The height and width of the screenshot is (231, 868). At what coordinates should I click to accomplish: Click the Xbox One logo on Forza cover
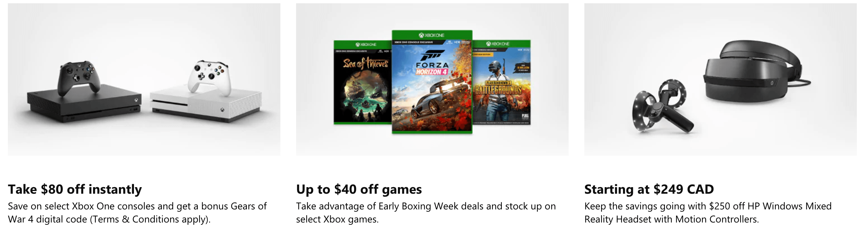432,35
